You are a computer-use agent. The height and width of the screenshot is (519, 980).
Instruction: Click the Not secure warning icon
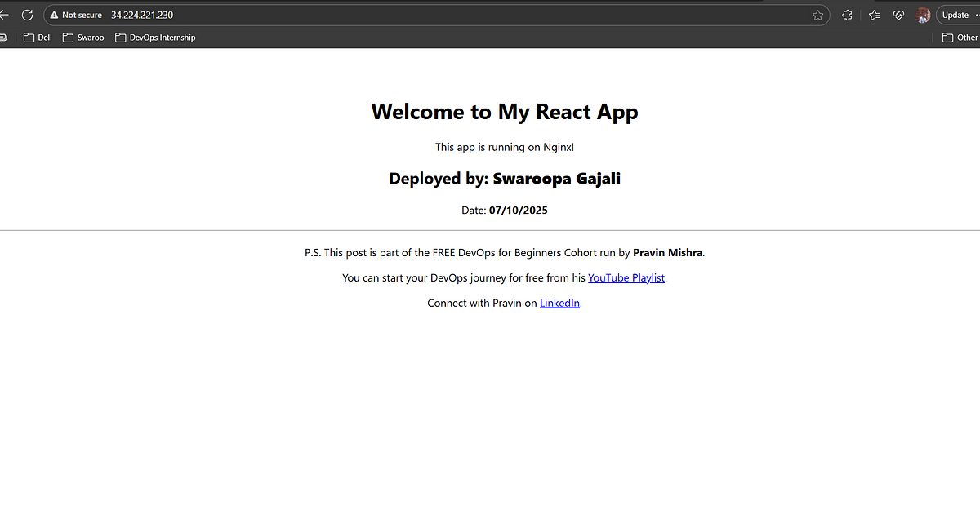click(x=53, y=14)
